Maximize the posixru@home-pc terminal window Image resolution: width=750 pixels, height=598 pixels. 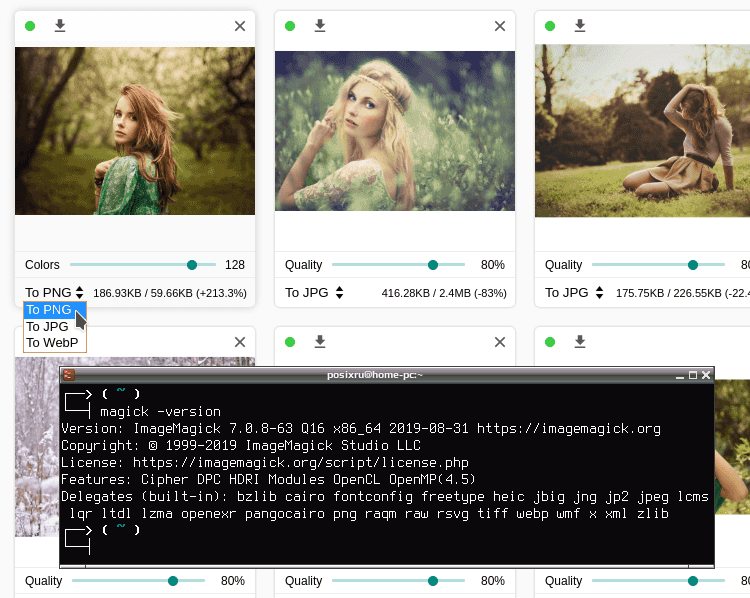coord(693,376)
